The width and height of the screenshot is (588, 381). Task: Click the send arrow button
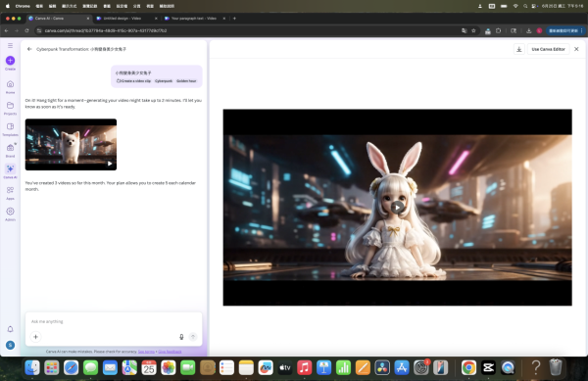[x=193, y=337]
